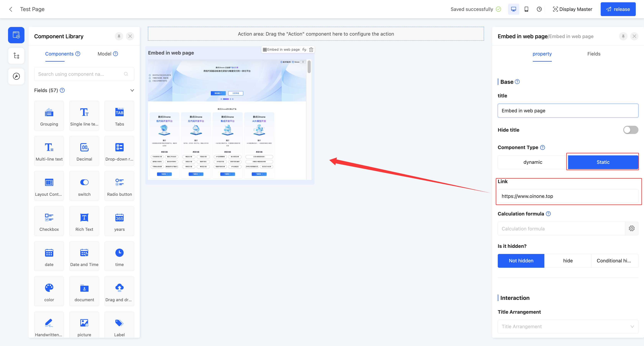Choose the hide option

tap(568, 261)
